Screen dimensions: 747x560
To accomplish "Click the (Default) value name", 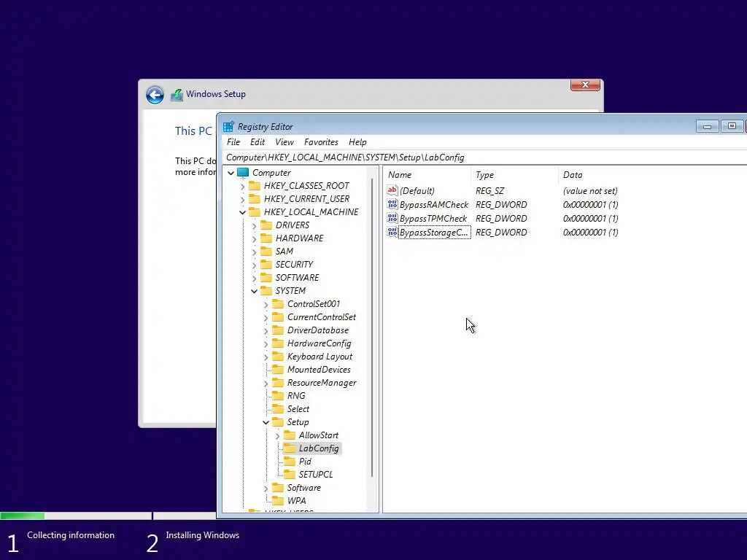I will (x=417, y=191).
